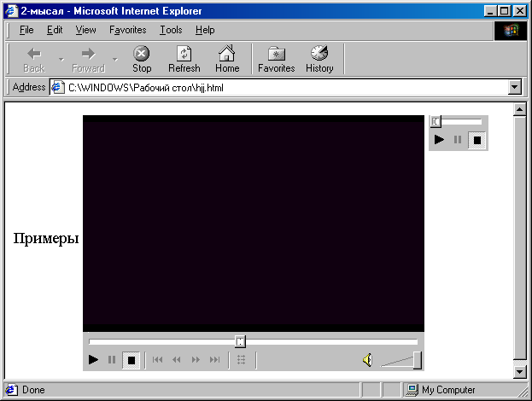Click the small player seek bar thumb
Viewport: 532px width, 401px height.
436,121
